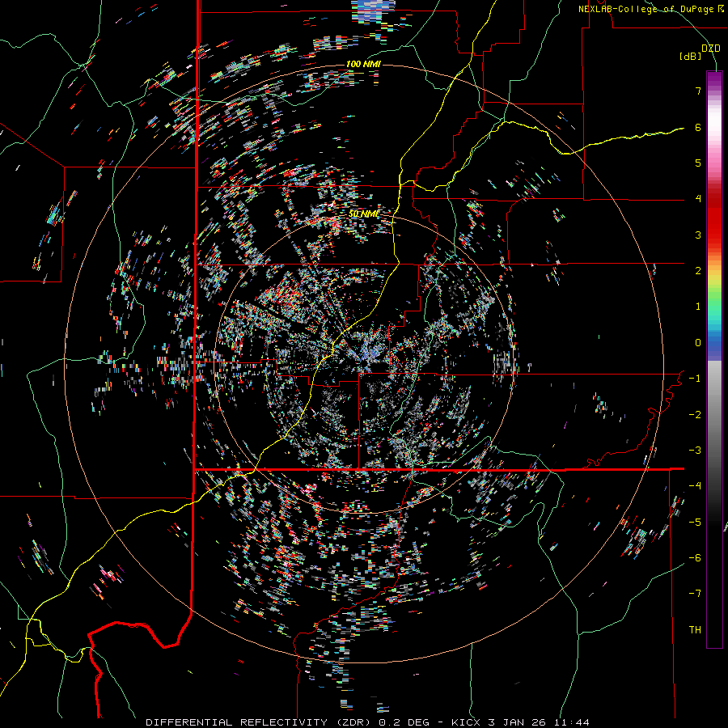Viewport: 728px width, 728px height.
Task: Click the 5 value on the color scale
Action: (x=698, y=163)
